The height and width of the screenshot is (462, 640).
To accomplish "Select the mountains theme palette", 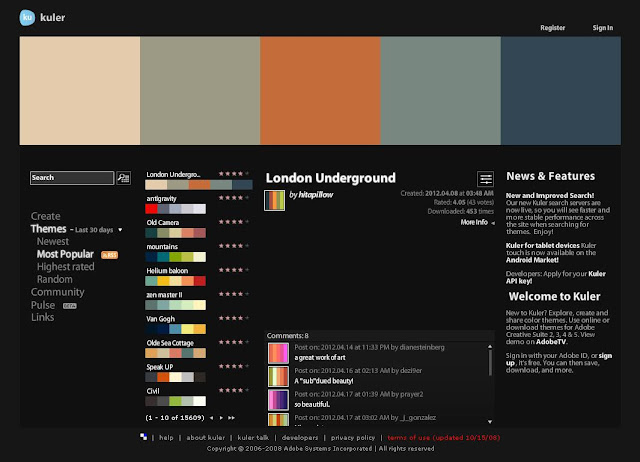I will (x=176, y=257).
